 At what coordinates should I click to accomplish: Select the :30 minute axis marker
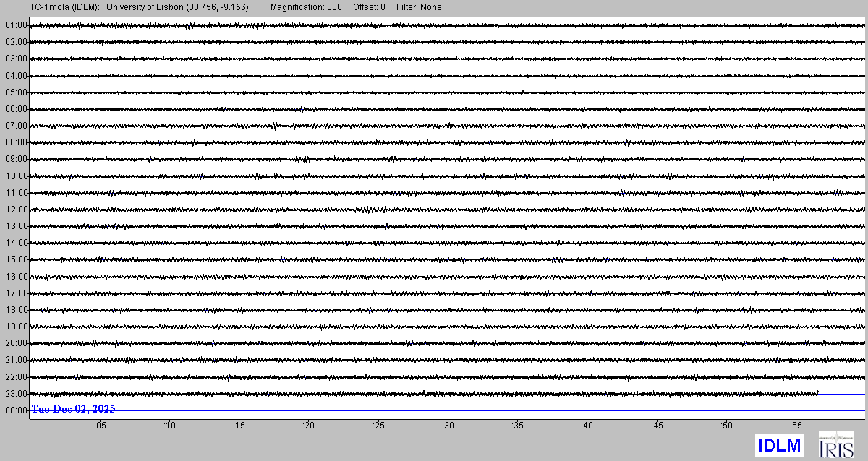pyautogui.click(x=448, y=426)
